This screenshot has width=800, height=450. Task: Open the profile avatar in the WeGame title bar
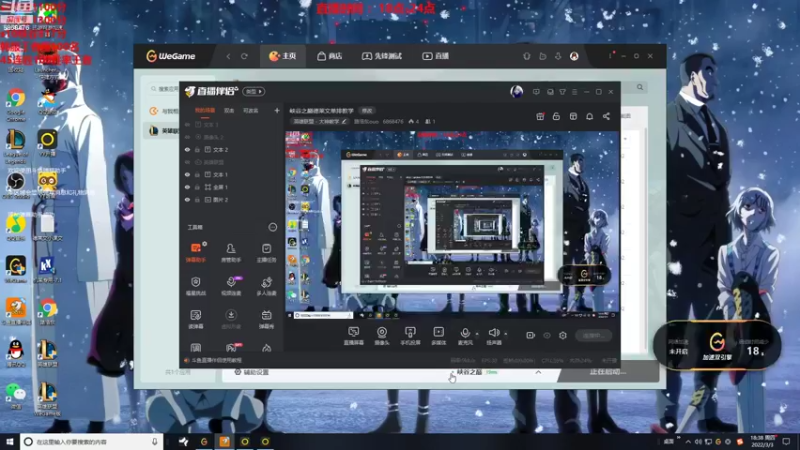click(574, 56)
